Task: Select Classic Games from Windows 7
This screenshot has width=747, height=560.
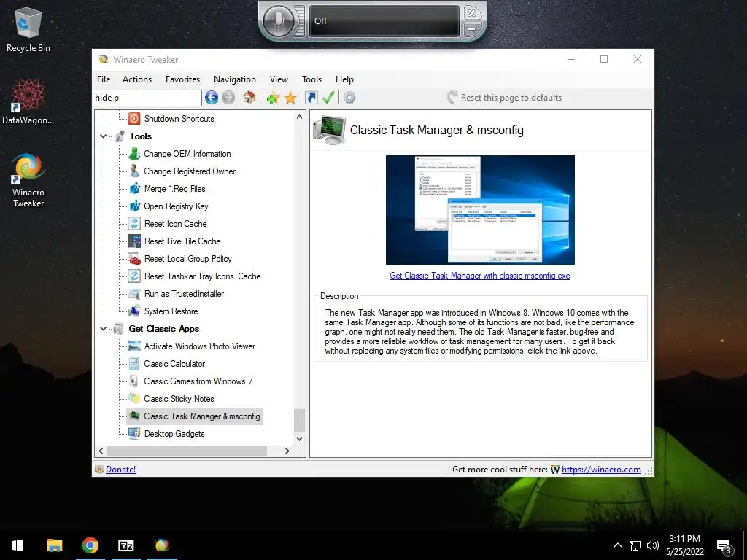Action: pyautogui.click(x=198, y=381)
